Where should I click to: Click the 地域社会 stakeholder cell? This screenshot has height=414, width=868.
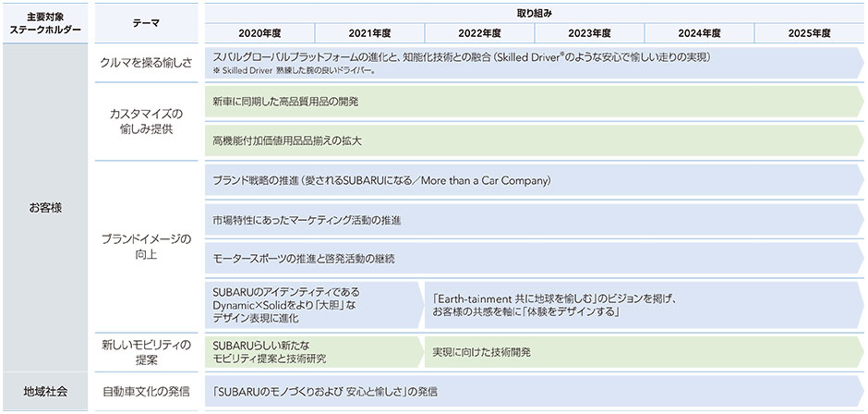45,391
